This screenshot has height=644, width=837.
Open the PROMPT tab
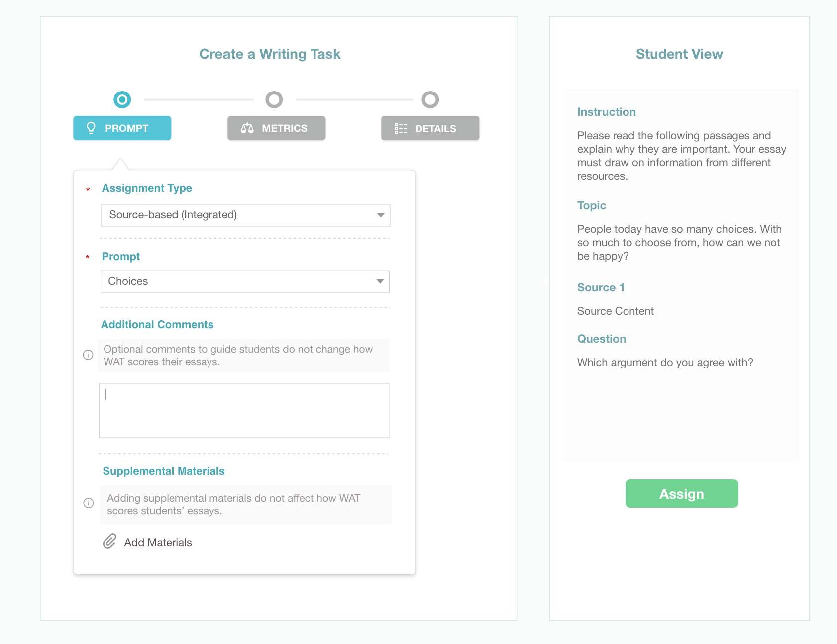(x=122, y=128)
